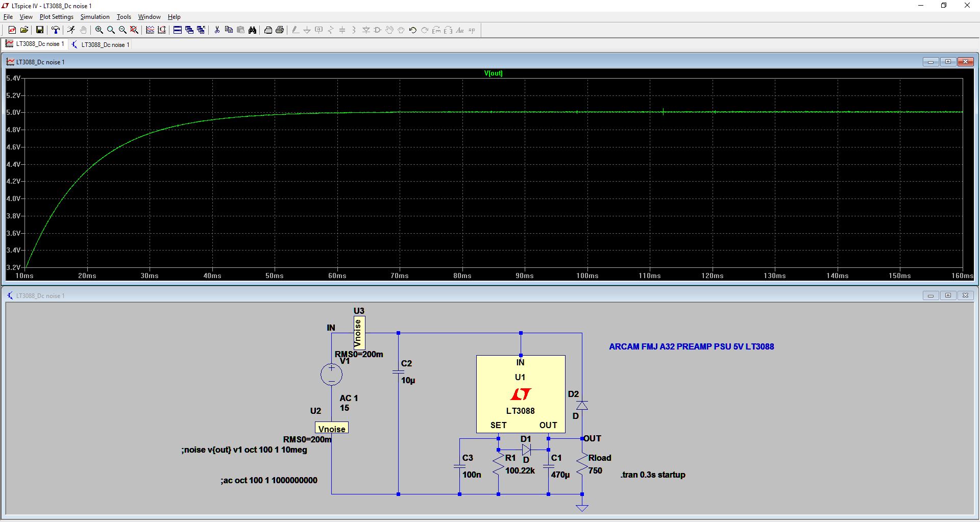
Task: Open the View menu
Action: [26, 17]
